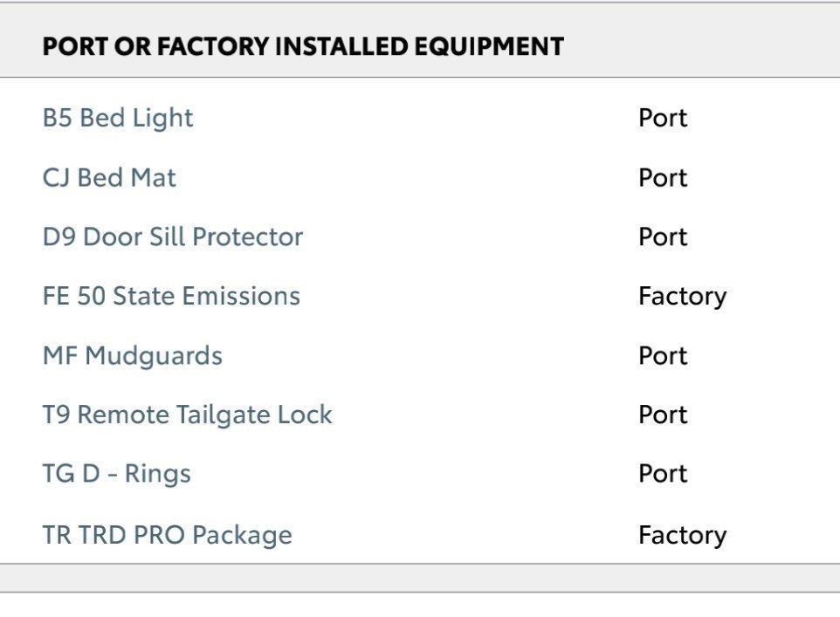Click Port value beside MF Mudguards
Viewport: 840px width, 617px height.
(x=663, y=356)
